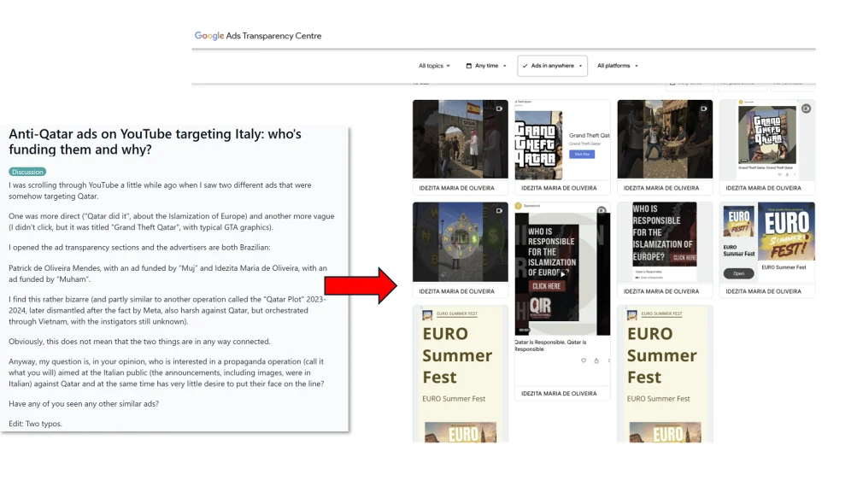Click advertiser name under café scene ad
The height and width of the screenshot is (504, 863).
click(661, 188)
